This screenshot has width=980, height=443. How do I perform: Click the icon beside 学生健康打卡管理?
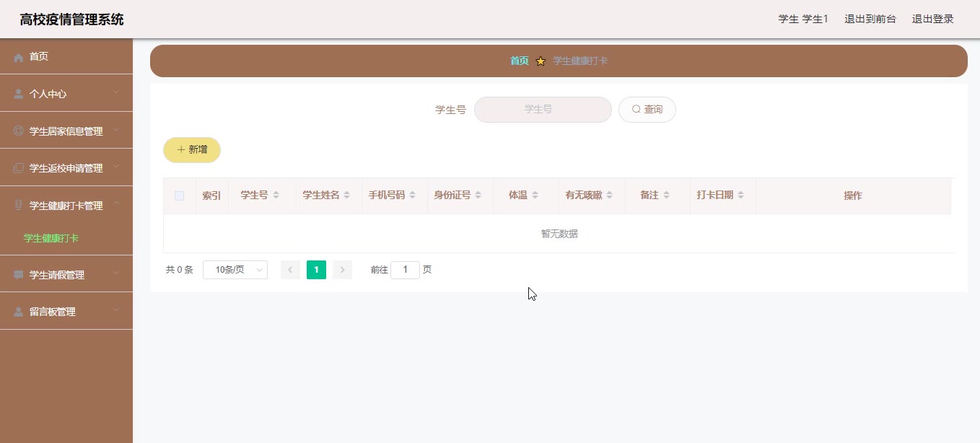click(x=19, y=206)
